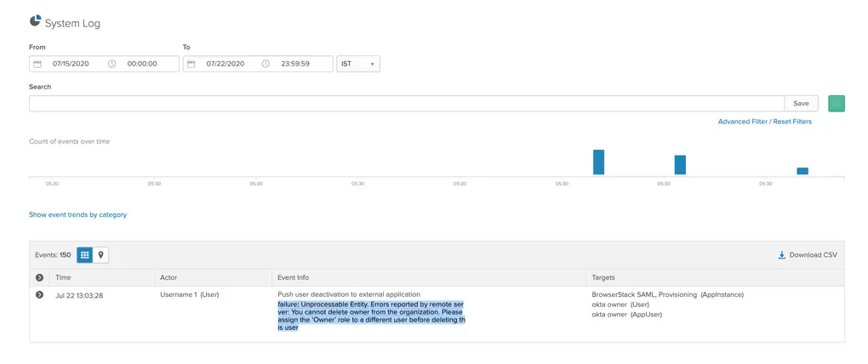Switch to map location view

tap(100, 255)
